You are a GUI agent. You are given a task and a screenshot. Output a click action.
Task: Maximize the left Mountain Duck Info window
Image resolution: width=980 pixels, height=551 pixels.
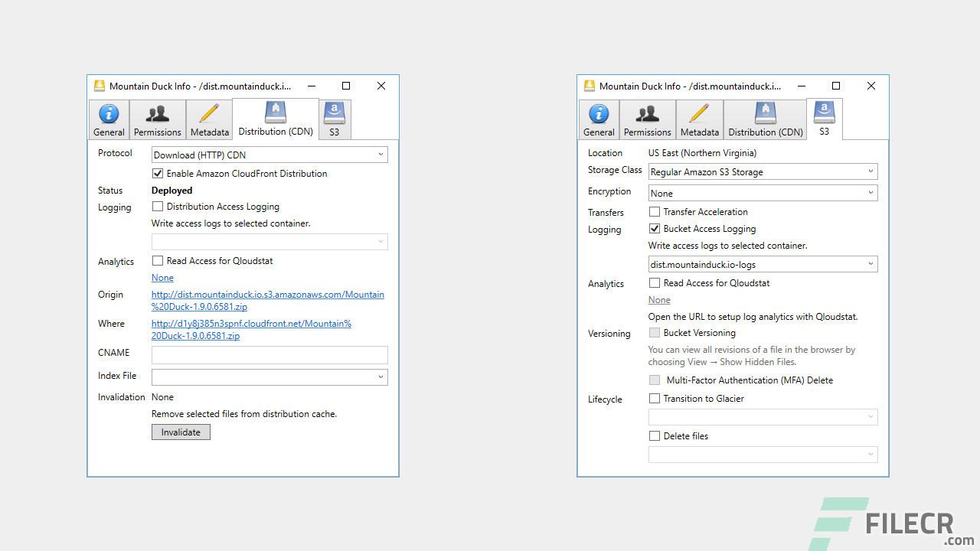[346, 86]
